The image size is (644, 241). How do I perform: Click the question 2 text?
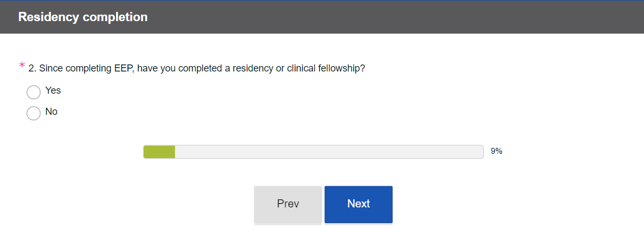[x=196, y=69]
